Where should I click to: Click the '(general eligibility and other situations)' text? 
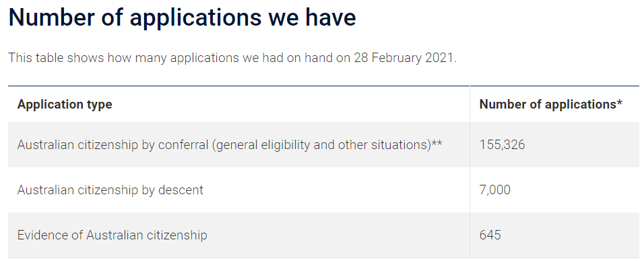pyautogui.click(x=321, y=145)
